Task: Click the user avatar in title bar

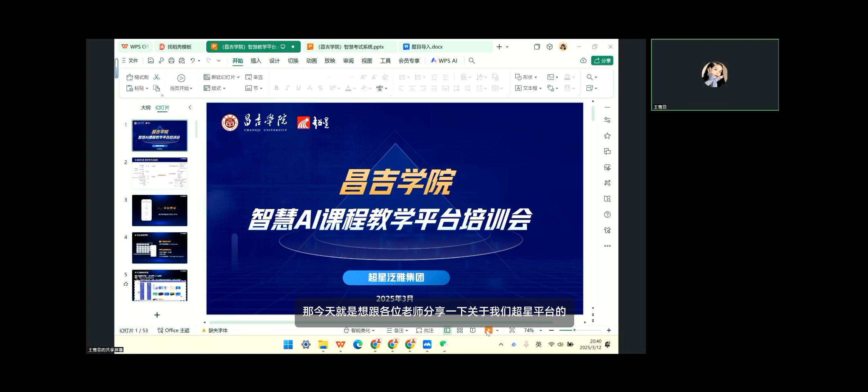Action: pos(563,47)
